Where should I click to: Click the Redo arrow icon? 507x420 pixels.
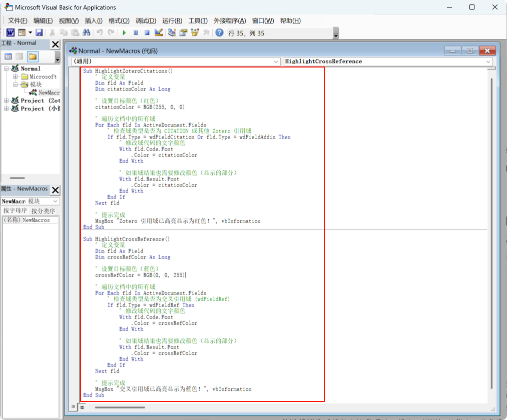point(111,32)
